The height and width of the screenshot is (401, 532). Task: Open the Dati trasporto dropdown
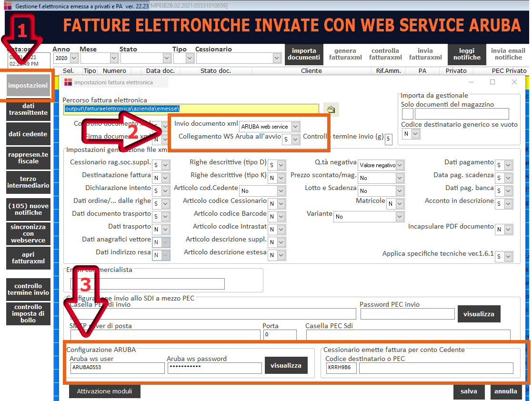tap(165, 230)
